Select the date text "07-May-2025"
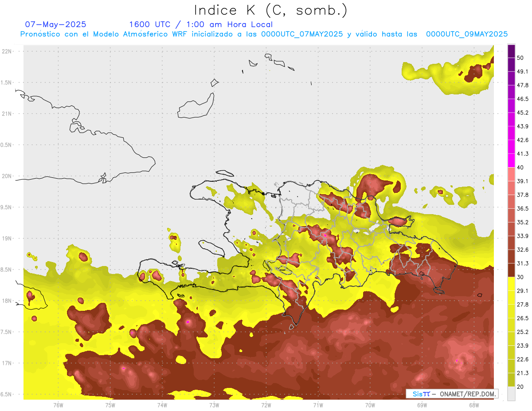The width and height of the screenshot is (532, 411). 56,24
